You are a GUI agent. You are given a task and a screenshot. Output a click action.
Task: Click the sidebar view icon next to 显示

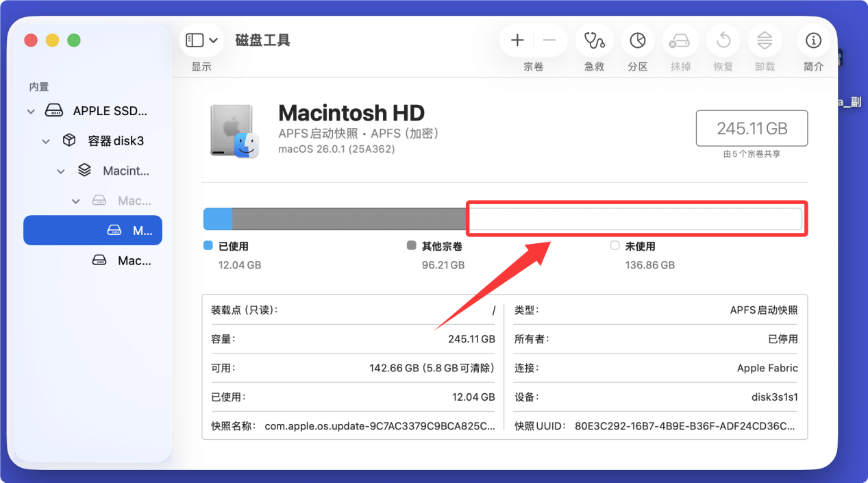(x=194, y=40)
